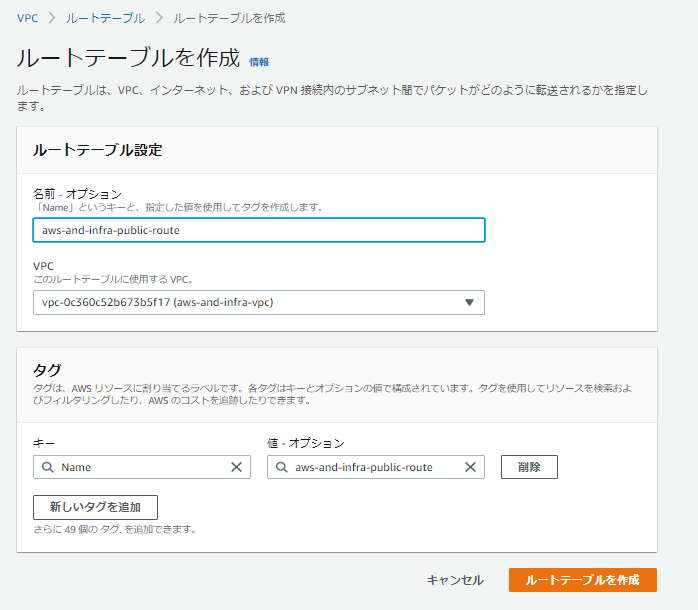Click the ルートテーブル設定 section header
Image resolution: width=698 pixels, height=610 pixels.
pos(98,150)
